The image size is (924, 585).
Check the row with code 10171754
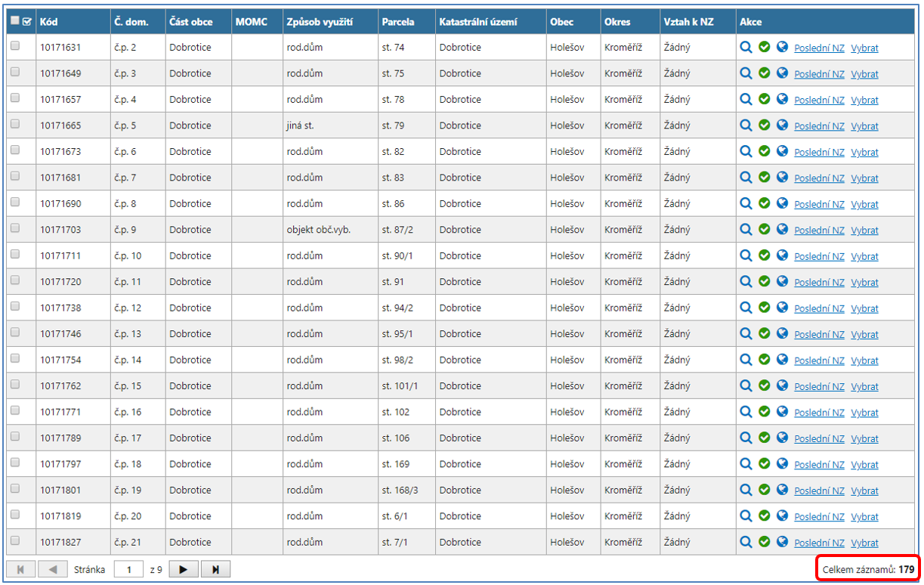[15, 359]
